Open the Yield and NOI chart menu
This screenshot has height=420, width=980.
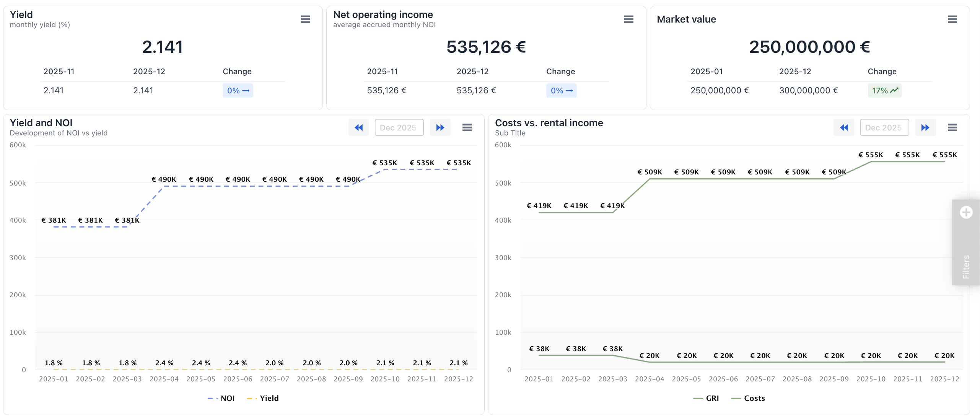point(467,127)
